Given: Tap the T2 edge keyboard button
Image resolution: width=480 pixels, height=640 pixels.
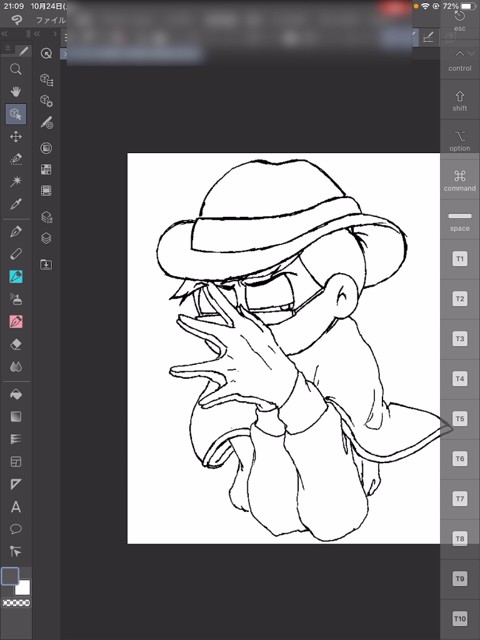Looking at the screenshot, I should click(460, 299).
